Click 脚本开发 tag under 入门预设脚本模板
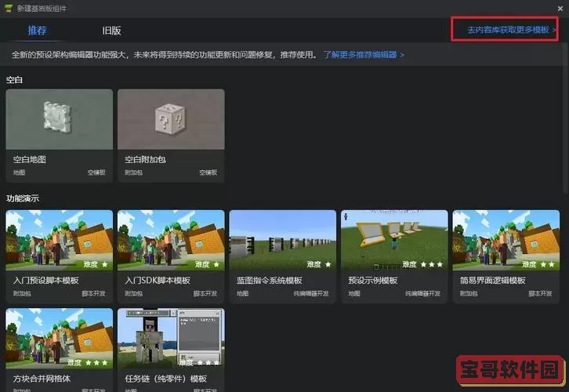This screenshot has height=392, width=569. pos(93,293)
